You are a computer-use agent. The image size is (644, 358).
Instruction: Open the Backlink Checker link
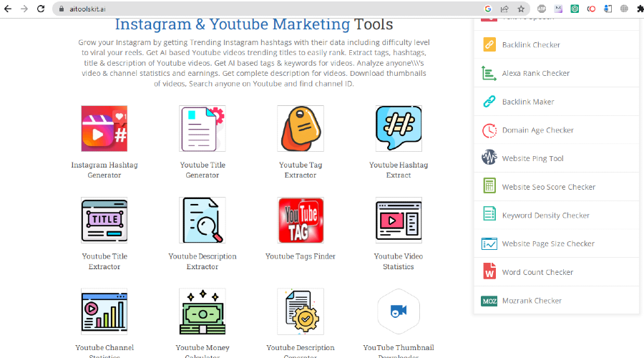pyautogui.click(x=531, y=45)
